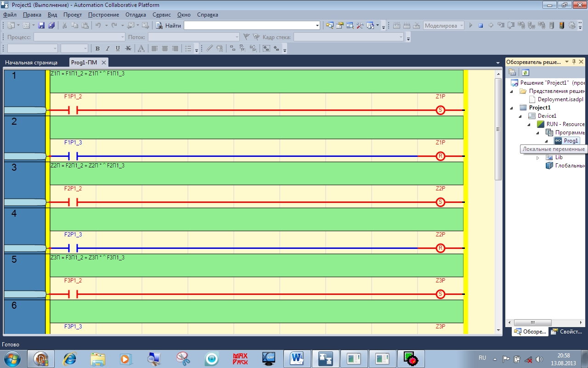Click the F1P1_2 contact on rung 1
Image resolution: width=588 pixels, height=368 pixels.
[73, 110]
